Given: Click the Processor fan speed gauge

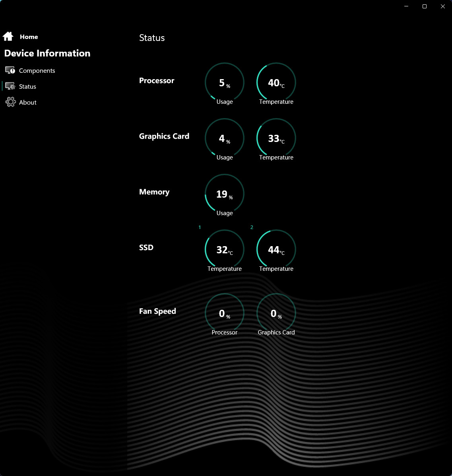Looking at the screenshot, I should pos(225,313).
